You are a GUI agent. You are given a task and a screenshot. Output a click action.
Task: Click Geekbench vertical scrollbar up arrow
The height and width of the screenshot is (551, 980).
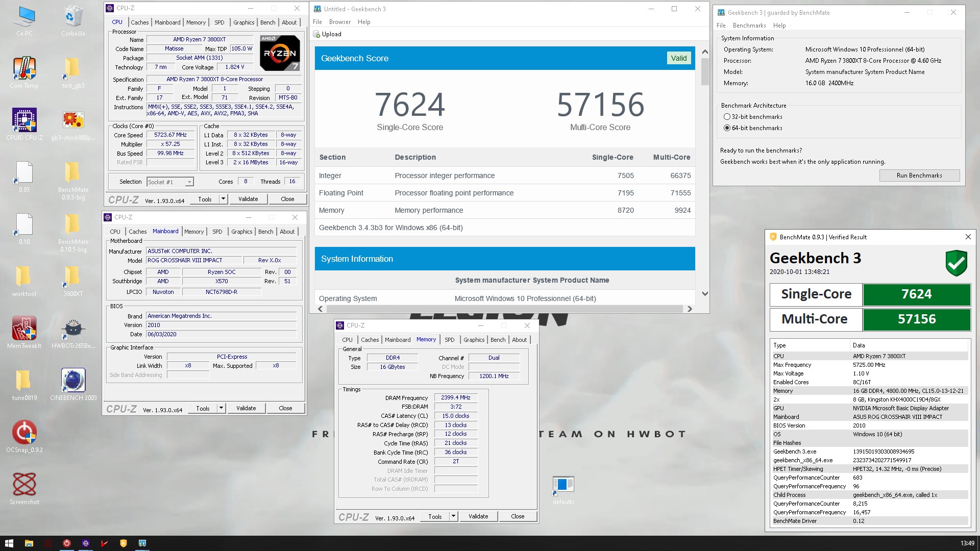click(x=705, y=52)
